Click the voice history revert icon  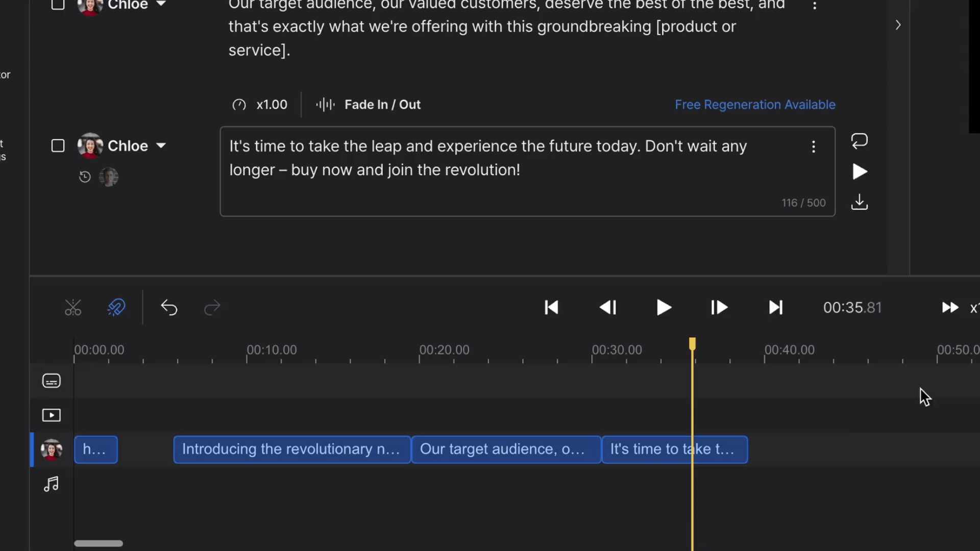(x=85, y=177)
